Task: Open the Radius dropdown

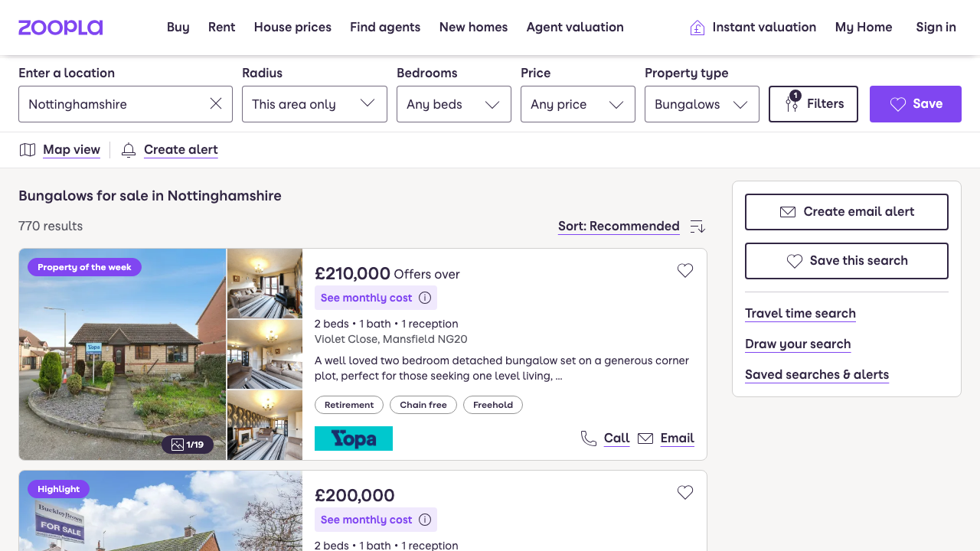Action: point(314,103)
